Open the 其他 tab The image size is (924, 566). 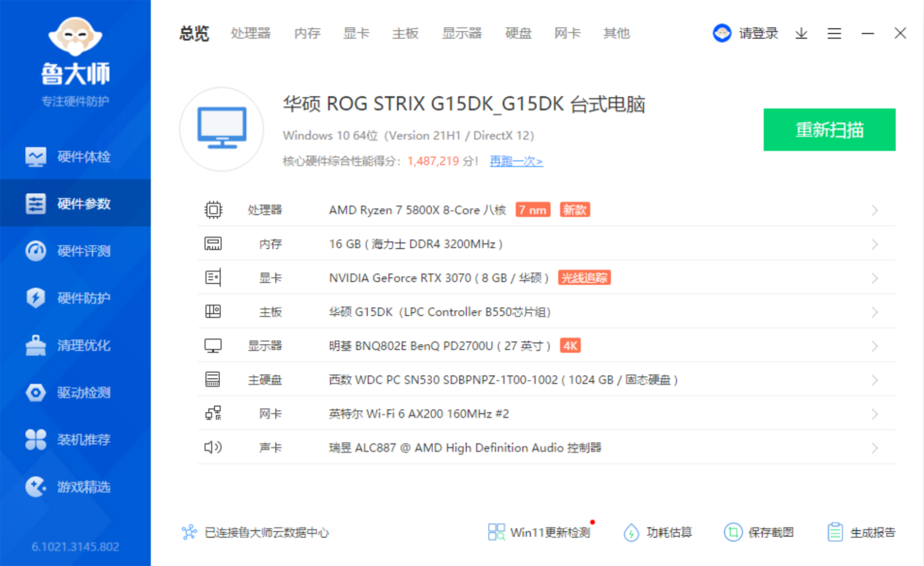pos(617,33)
